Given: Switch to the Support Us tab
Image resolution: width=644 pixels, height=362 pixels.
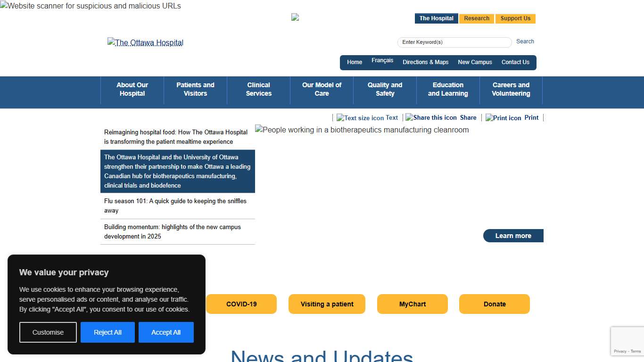Looking at the screenshot, I should coord(515,18).
